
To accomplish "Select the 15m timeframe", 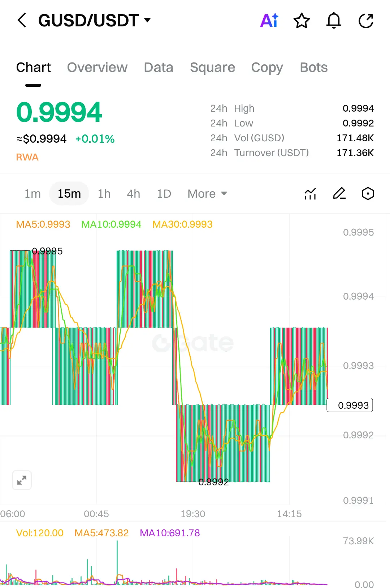I will (x=69, y=194).
